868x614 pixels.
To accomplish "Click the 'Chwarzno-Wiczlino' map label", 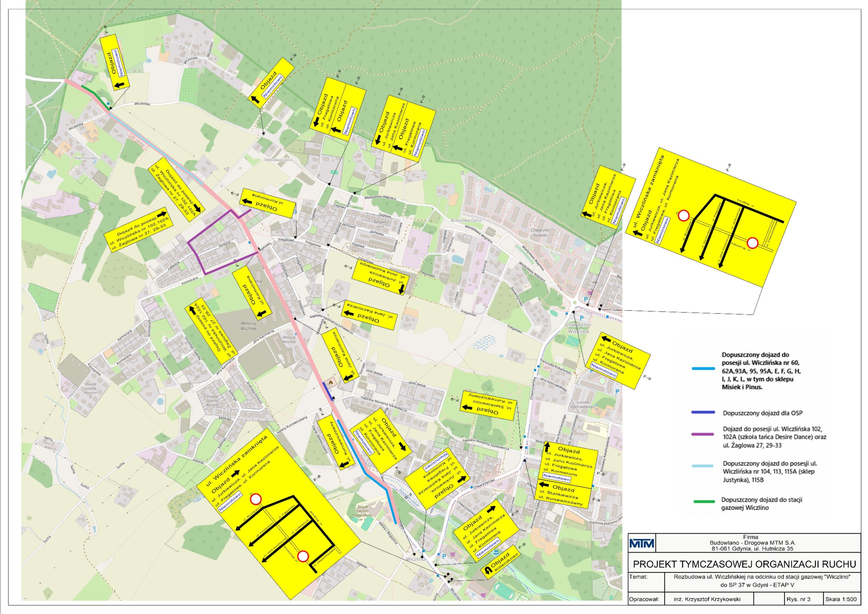I will (578, 328).
